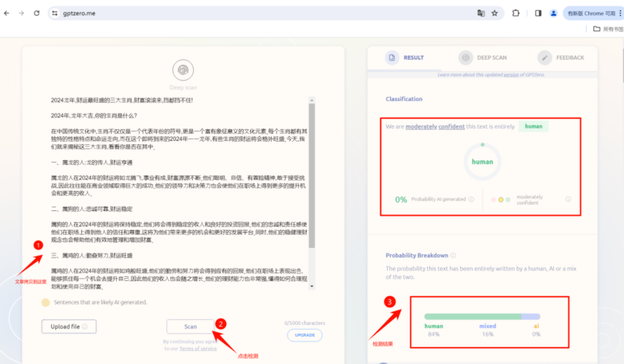Click the info icon beside Probability Breakdown
The height and width of the screenshot is (364, 624).
tap(453, 255)
